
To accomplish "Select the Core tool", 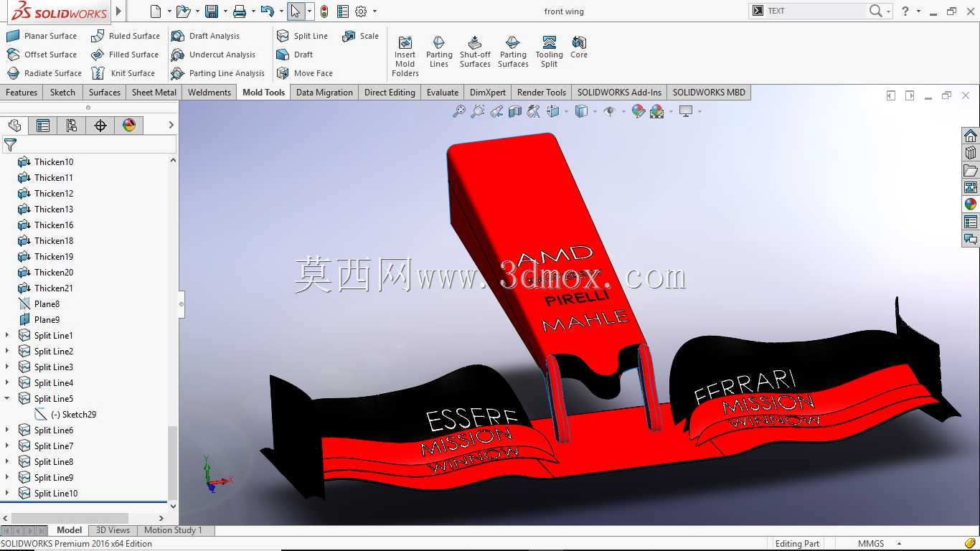I will pos(579,47).
